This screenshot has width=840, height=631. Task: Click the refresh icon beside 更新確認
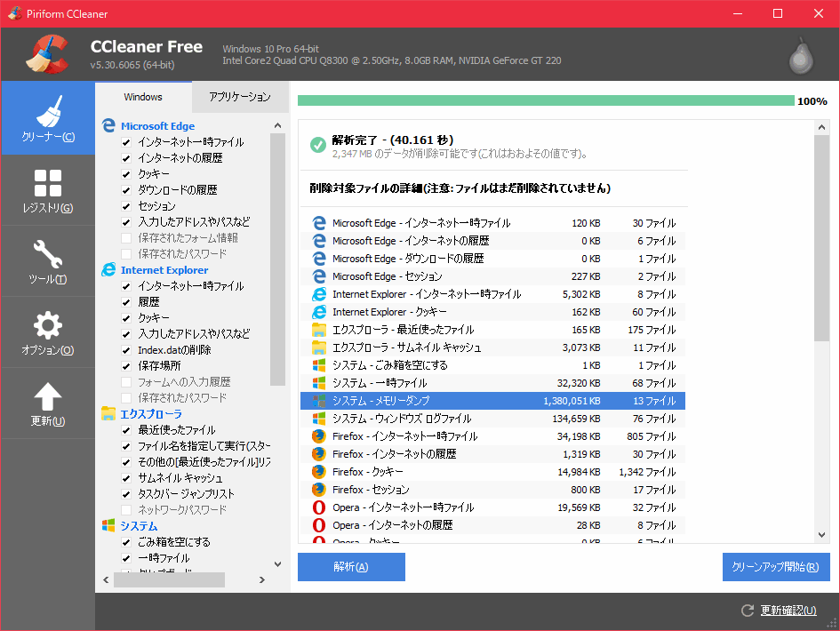pyautogui.click(x=748, y=610)
